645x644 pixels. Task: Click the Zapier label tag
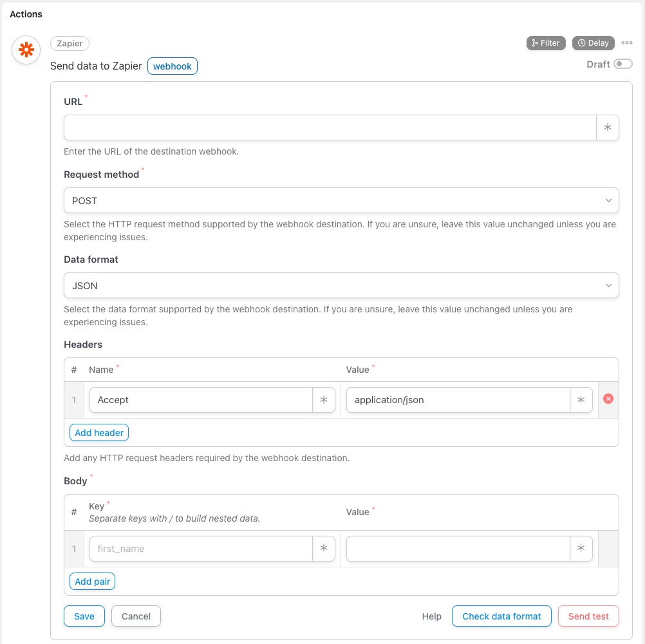point(70,43)
